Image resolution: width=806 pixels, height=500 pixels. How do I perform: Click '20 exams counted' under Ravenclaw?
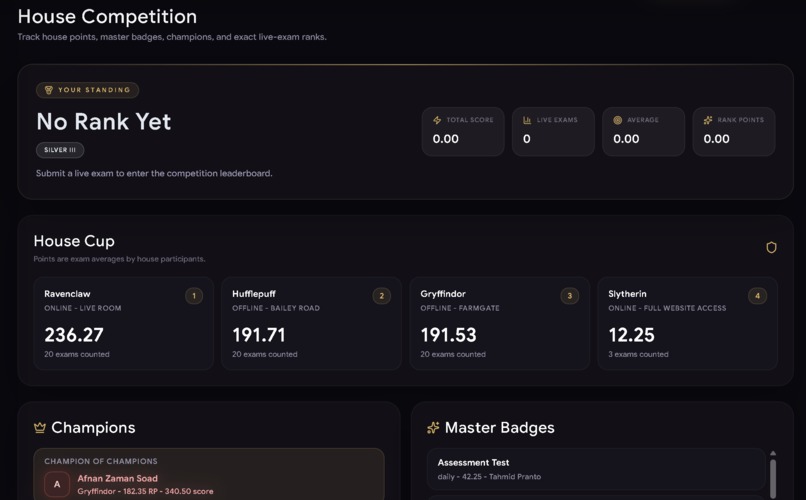77,354
